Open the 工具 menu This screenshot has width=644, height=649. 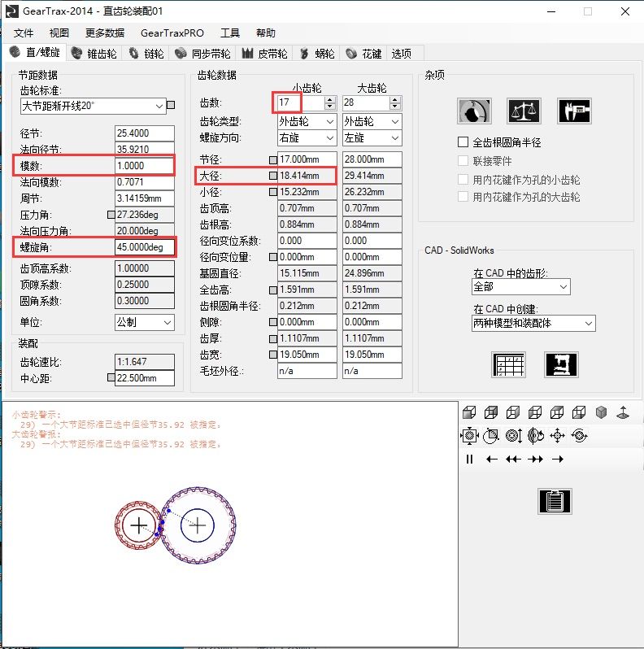230,33
